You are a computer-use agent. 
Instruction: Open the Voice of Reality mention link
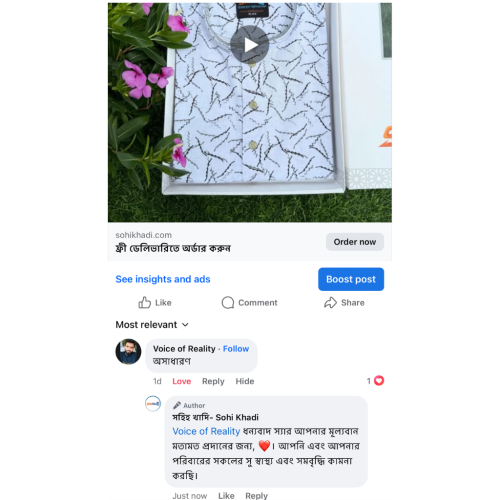coord(206,431)
